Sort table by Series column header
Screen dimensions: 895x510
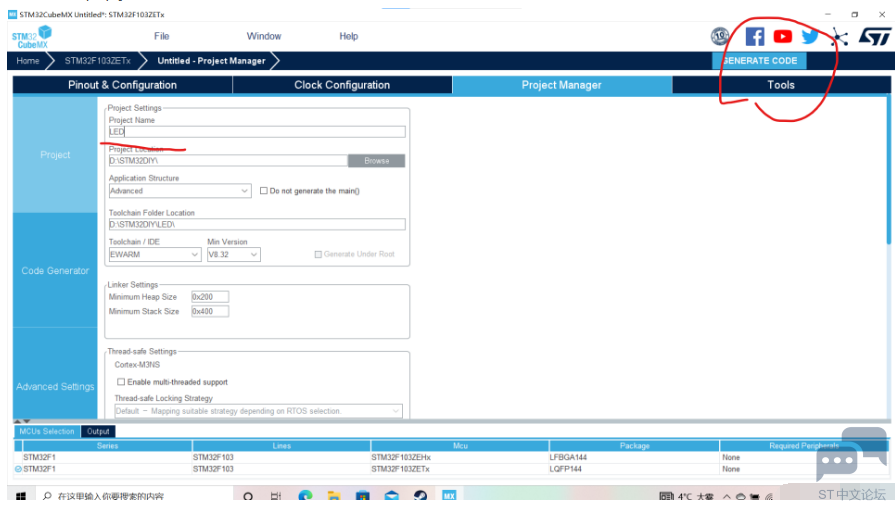(107, 445)
